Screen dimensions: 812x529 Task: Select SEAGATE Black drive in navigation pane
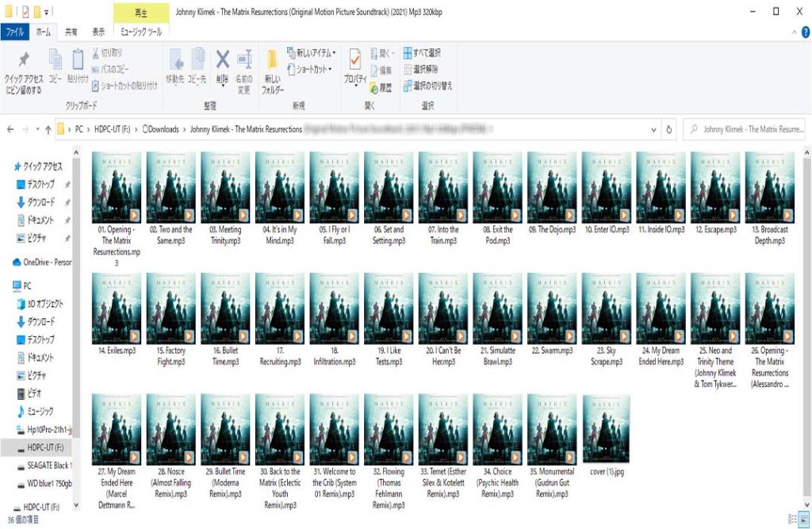click(x=44, y=466)
